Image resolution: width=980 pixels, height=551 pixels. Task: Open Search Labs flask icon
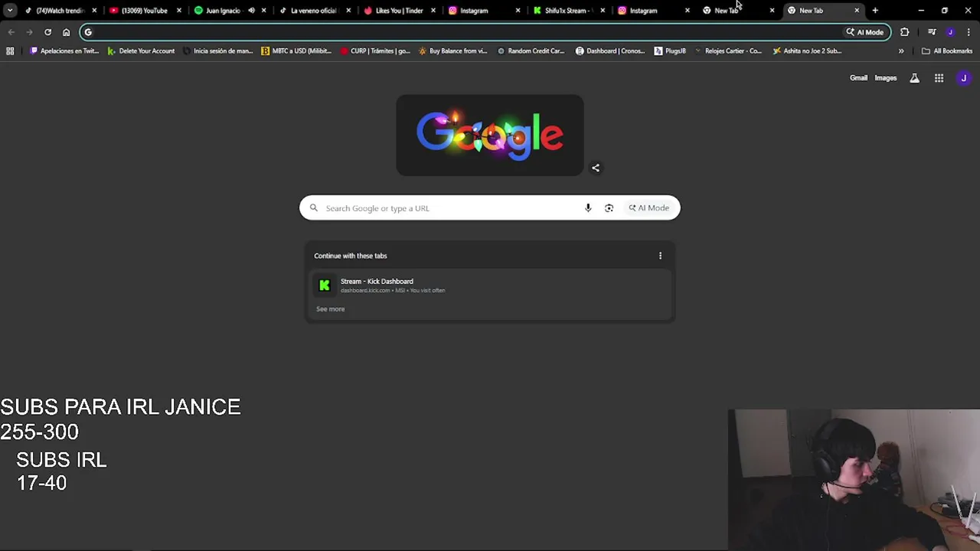click(914, 78)
